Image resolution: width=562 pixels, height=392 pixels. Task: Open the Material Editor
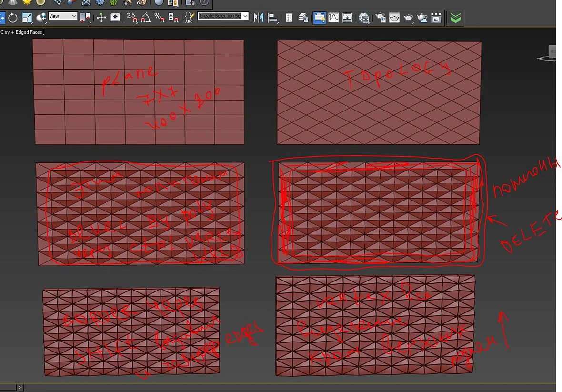[x=364, y=18]
